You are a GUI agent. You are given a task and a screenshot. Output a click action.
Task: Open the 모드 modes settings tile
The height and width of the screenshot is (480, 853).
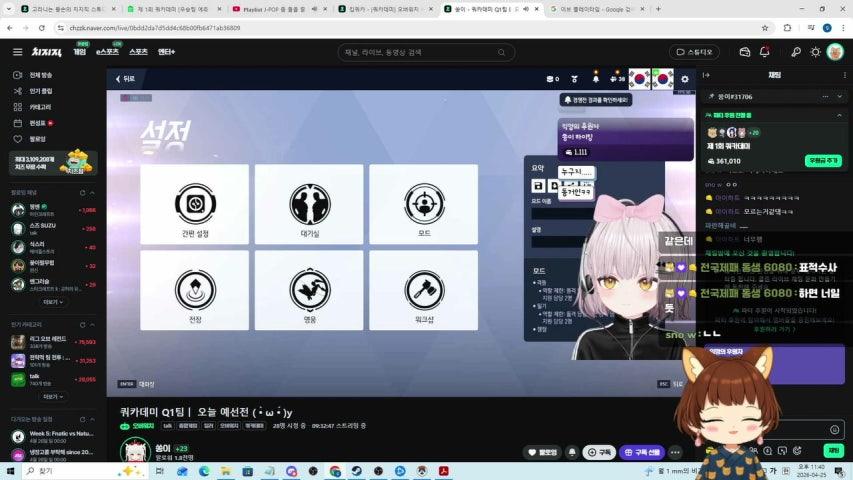tap(424, 204)
